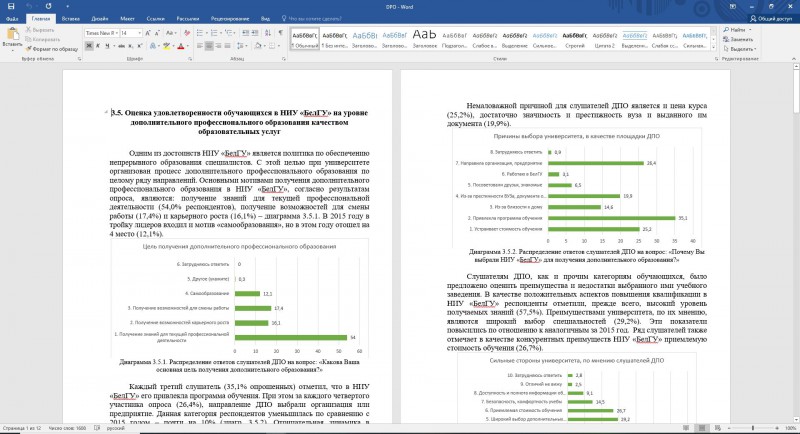Open the File (Файл) tab
This screenshot has width=800, height=434.
[x=12, y=19]
